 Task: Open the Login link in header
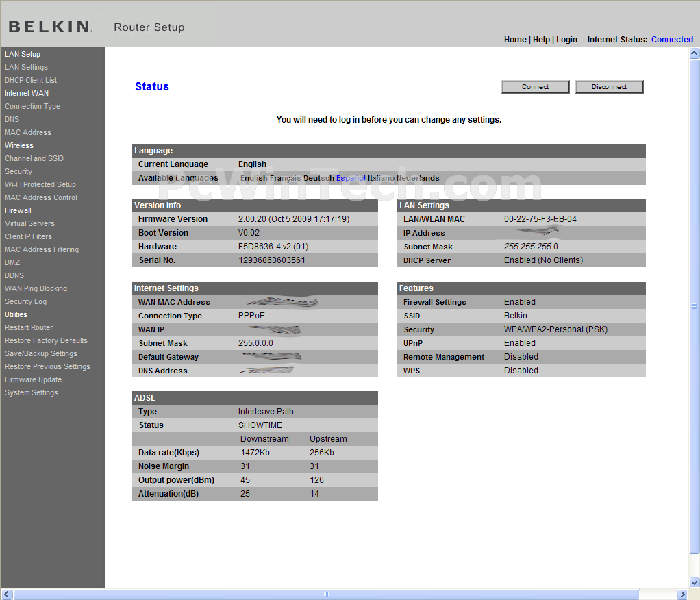coord(566,39)
